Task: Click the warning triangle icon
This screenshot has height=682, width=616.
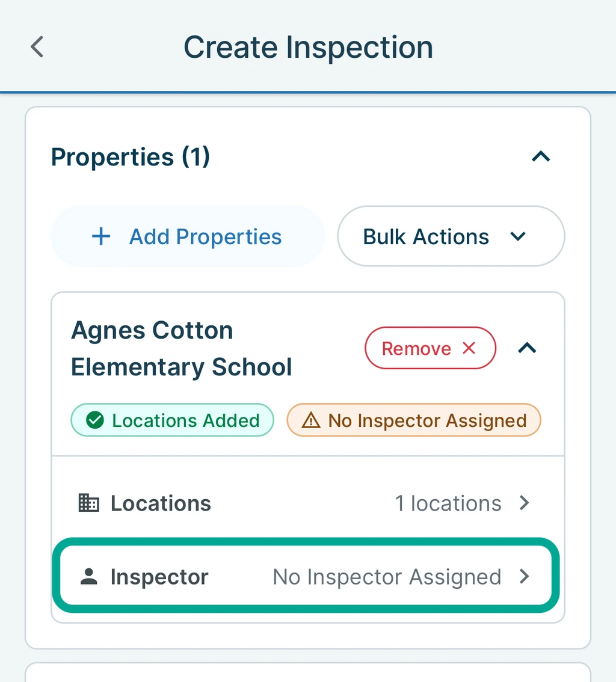Action: pyautogui.click(x=311, y=420)
